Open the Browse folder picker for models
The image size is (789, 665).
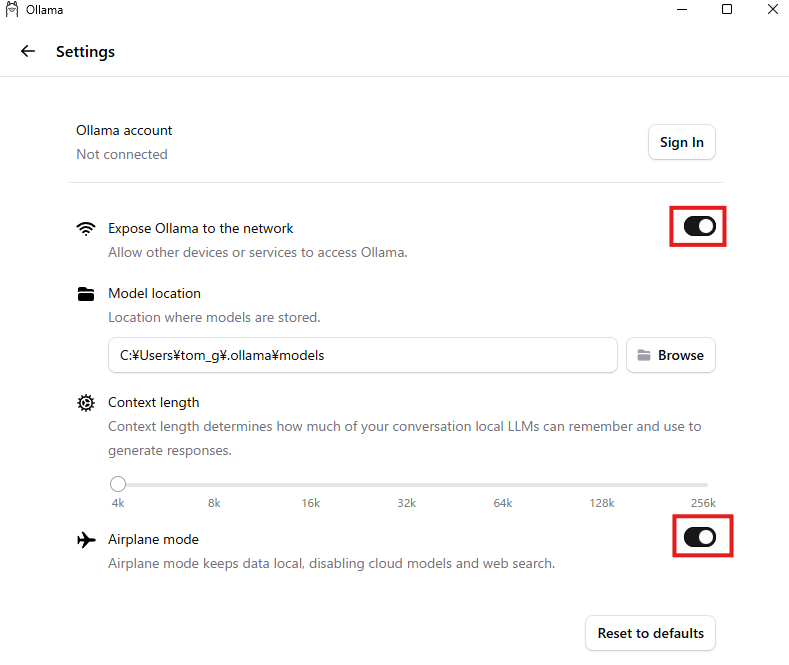pos(670,355)
